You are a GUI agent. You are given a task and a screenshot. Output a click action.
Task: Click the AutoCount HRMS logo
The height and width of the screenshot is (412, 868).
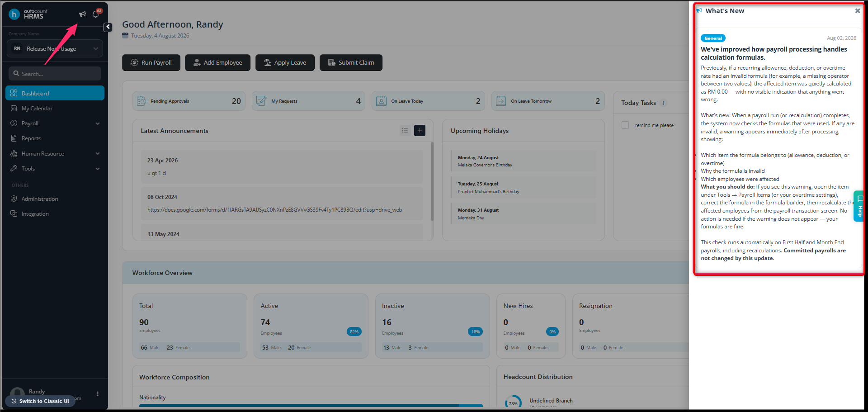click(28, 14)
